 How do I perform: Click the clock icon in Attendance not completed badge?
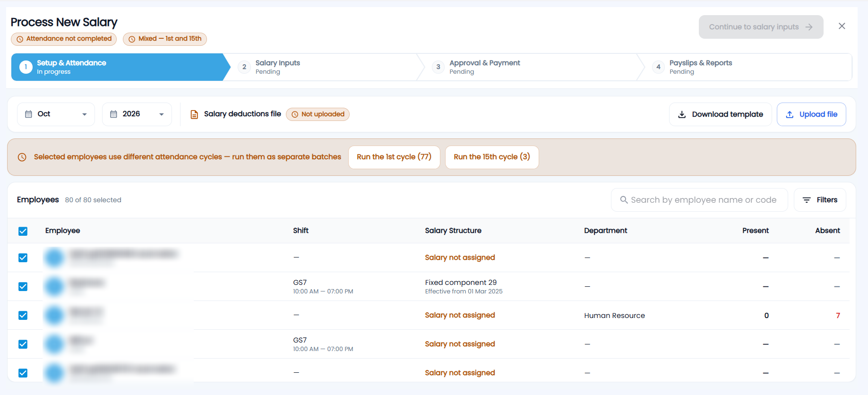click(x=20, y=39)
